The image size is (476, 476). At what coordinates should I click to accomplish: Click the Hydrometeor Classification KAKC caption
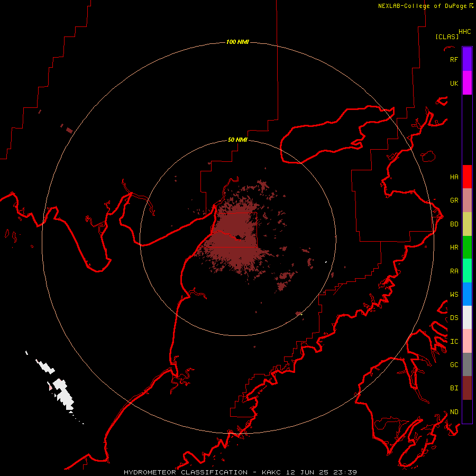(x=240, y=472)
